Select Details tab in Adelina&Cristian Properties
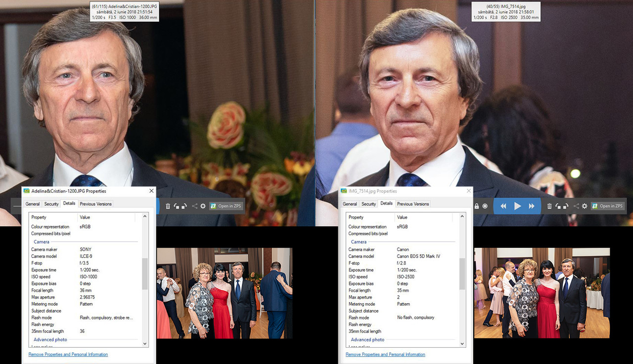The height and width of the screenshot is (364, 633). click(69, 203)
